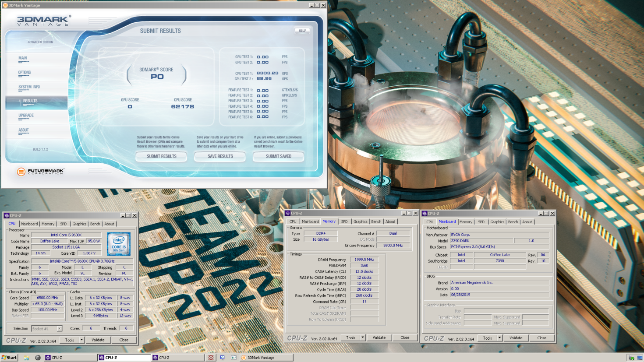This screenshot has width=644, height=362.
Task: Click the round dark icon next to the taskbar folder
Action: [x=38, y=358]
